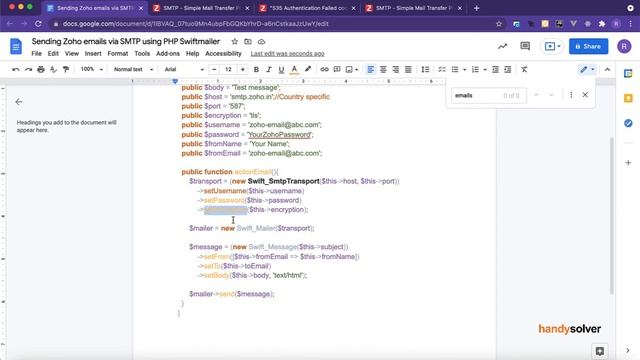View the cloud save status

[x=261, y=42]
